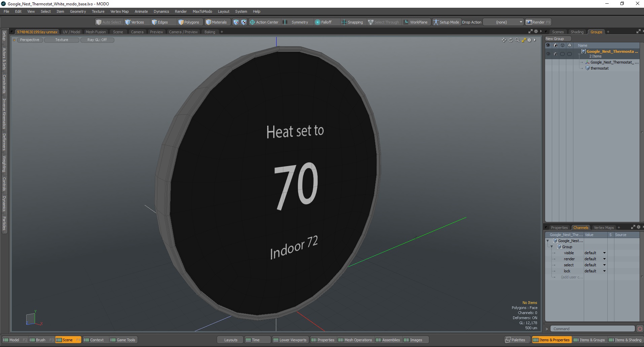Collapse the Group node in Channels
Image resolution: width=644 pixels, height=347 pixels.
(552, 247)
